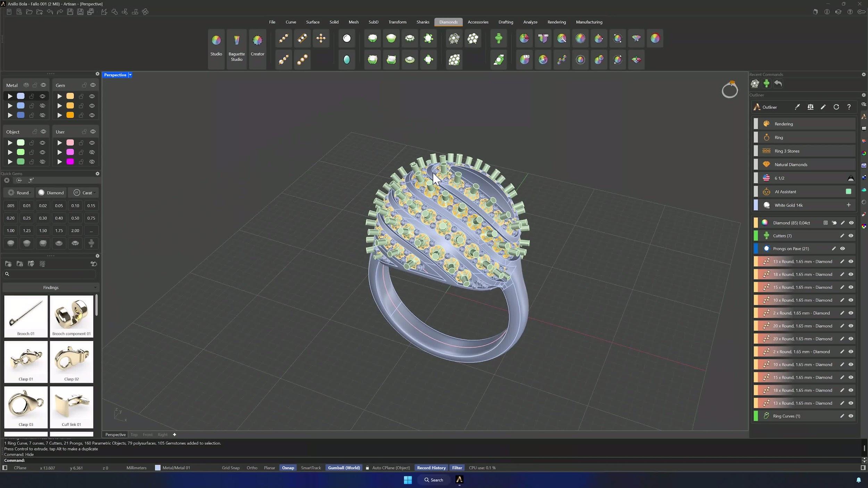The image size is (868, 488).
Task: Expand first Metal layer arrow
Action: [10, 96]
